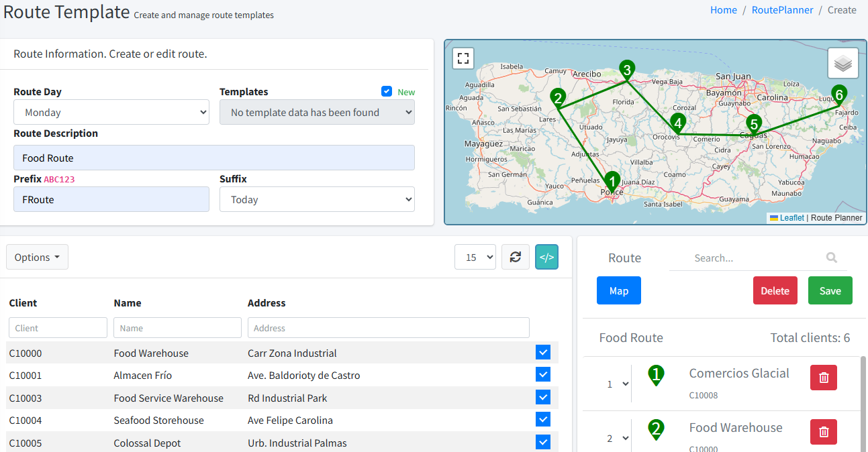Screen dimensions: 868x452
Task: Click the blue Map button
Action: click(x=618, y=290)
